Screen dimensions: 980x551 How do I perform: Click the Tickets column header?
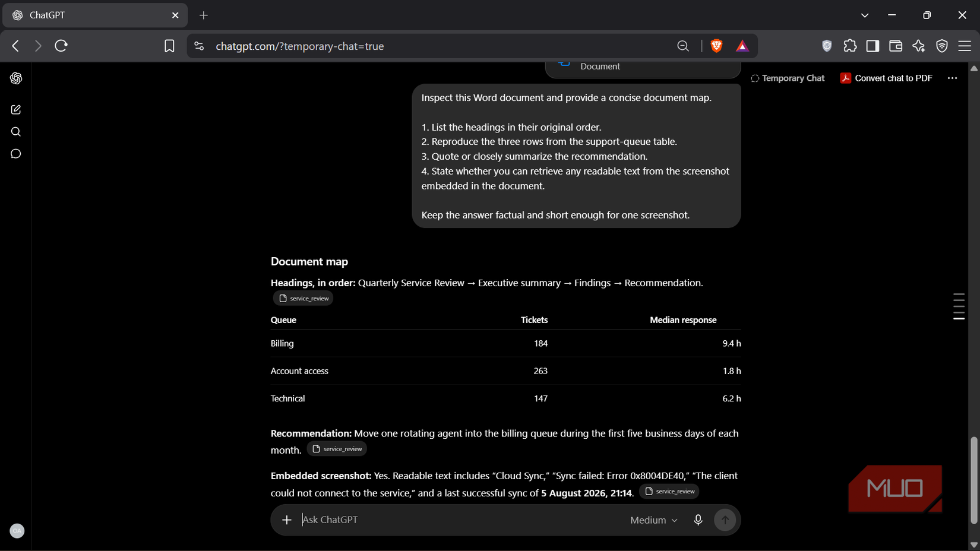click(534, 320)
